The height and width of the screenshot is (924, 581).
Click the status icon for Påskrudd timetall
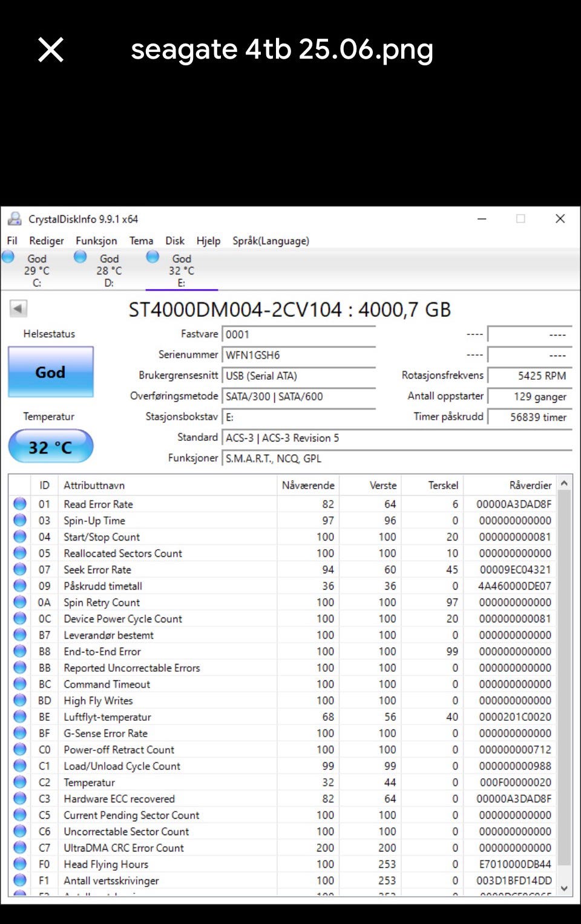[x=20, y=585]
